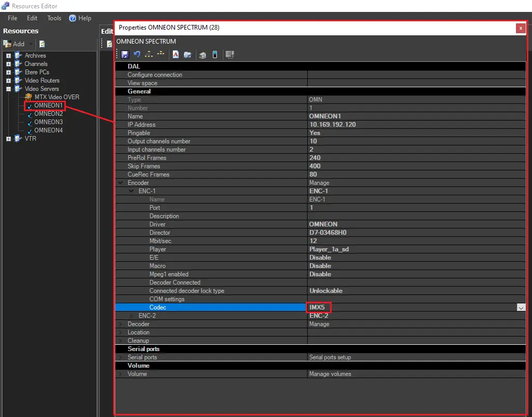Click the red letter A document icon
This screenshot has width=532, height=417.
[176, 54]
